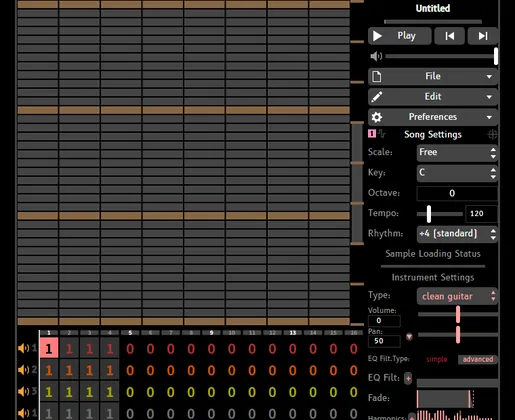
Task: Jump to previous bar with skip-back icon
Action: coord(450,36)
